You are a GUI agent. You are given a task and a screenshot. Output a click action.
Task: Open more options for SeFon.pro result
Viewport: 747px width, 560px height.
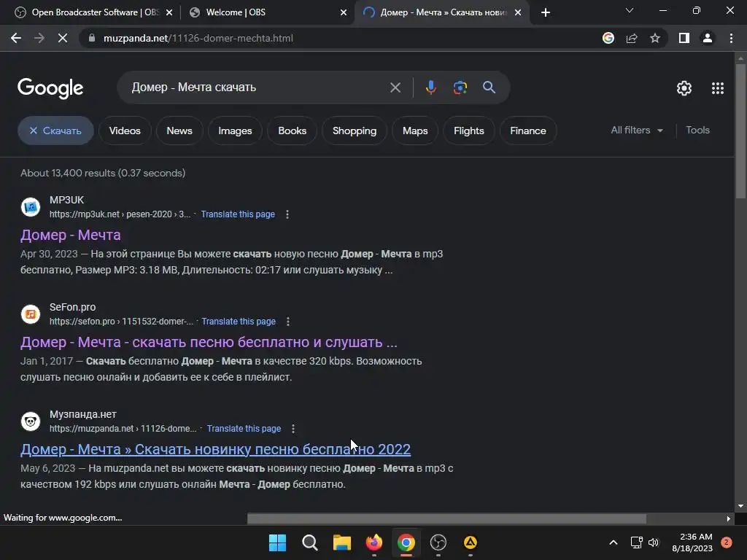(287, 322)
